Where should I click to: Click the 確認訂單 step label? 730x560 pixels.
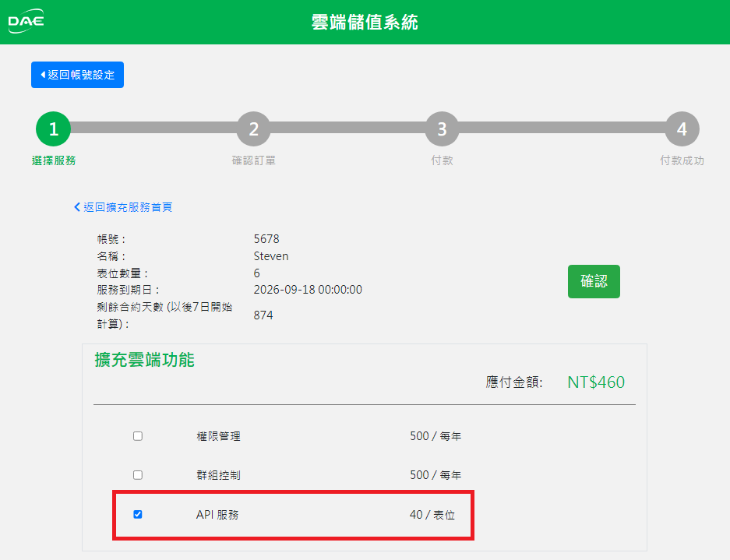[x=253, y=161]
